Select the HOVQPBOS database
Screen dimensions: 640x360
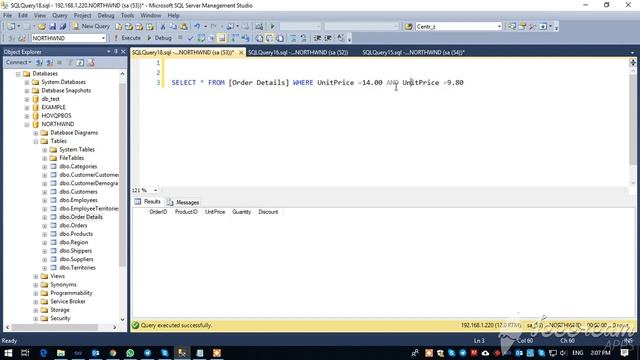pos(56,116)
